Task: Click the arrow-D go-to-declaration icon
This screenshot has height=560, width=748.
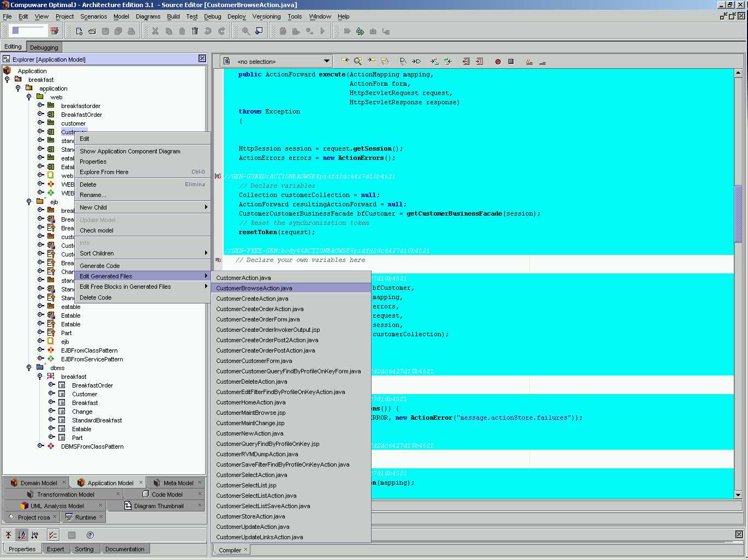Action: tap(416, 62)
